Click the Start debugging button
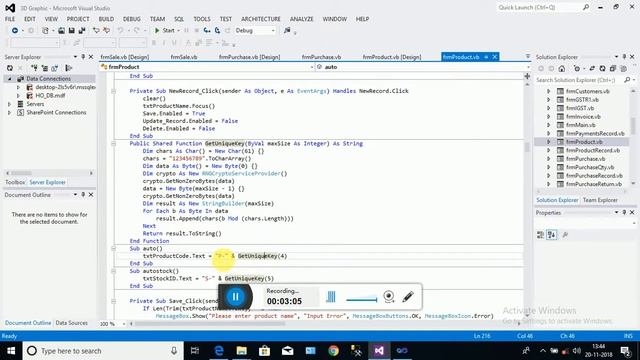This screenshot has height=360, width=640. click(164, 31)
